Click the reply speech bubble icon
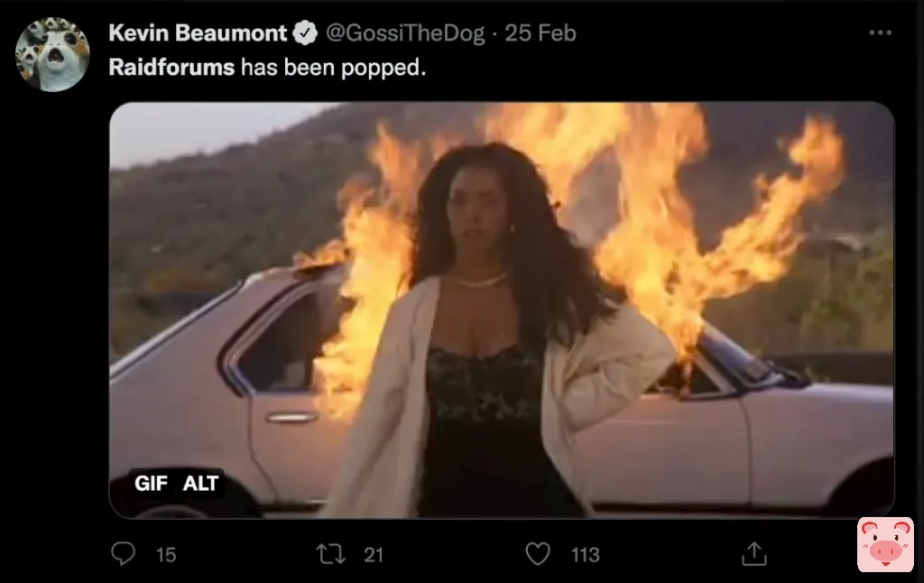The width and height of the screenshot is (924, 583). coord(123,553)
